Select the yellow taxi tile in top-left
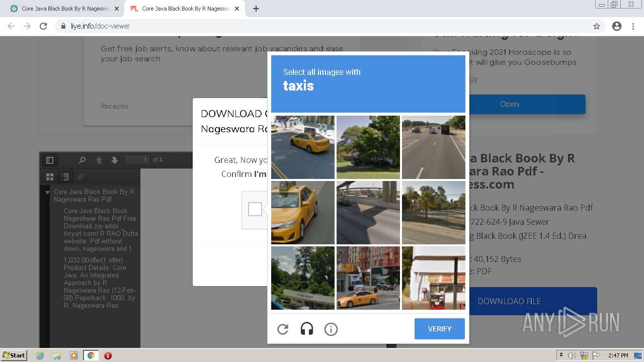This screenshot has height=362, width=644. click(303, 147)
